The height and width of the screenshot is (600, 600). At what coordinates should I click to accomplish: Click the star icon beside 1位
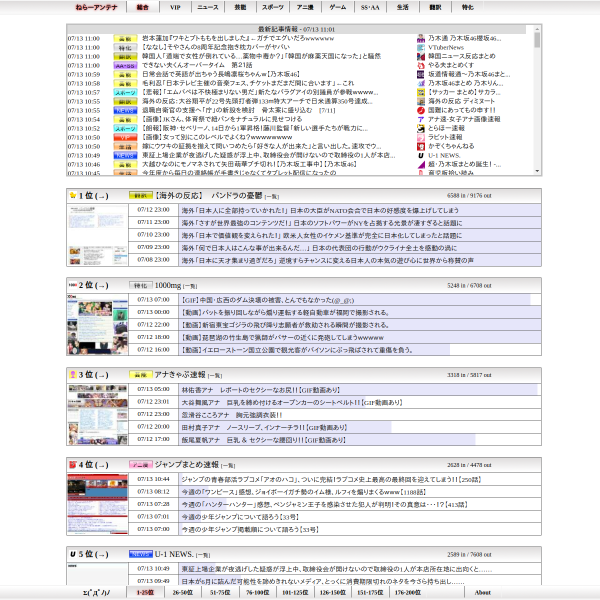[x=73, y=196]
